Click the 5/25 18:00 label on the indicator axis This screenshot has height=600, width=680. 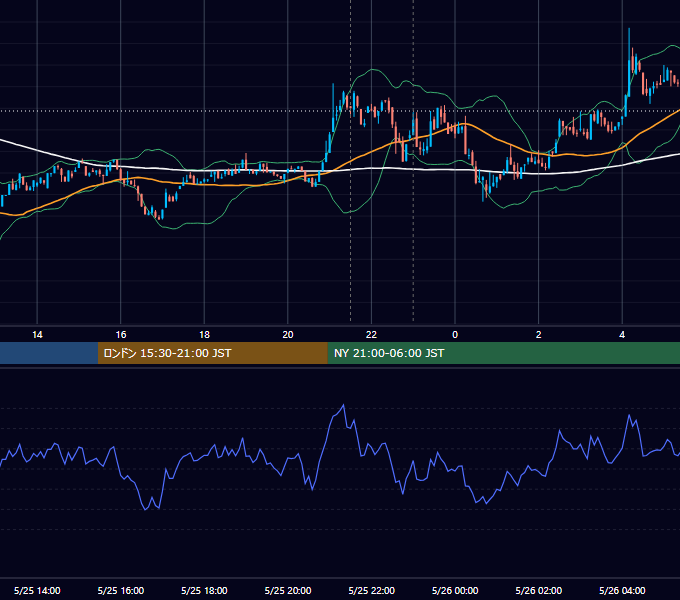tap(204, 590)
